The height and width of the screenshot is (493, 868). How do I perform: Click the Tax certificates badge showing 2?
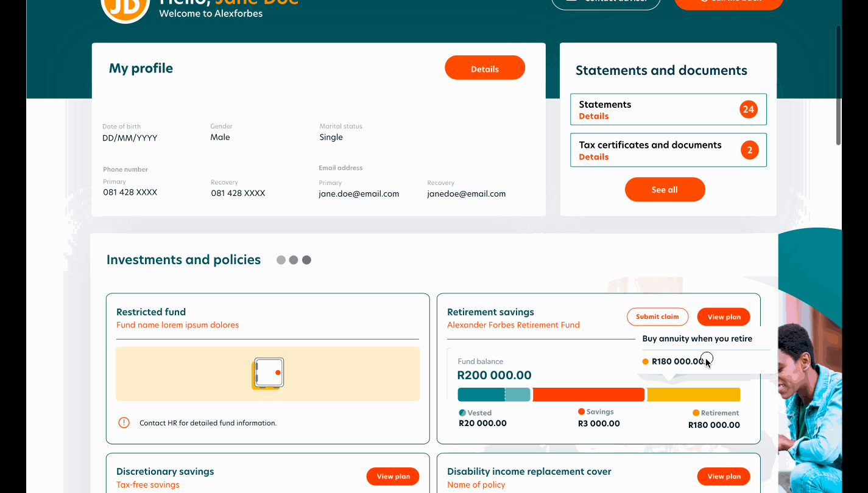click(x=749, y=150)
